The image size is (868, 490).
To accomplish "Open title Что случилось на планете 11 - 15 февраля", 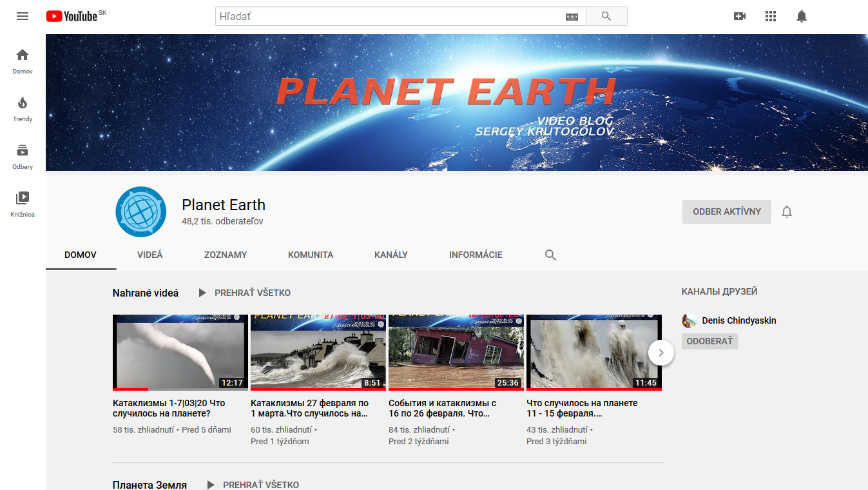I will (582, 408).
